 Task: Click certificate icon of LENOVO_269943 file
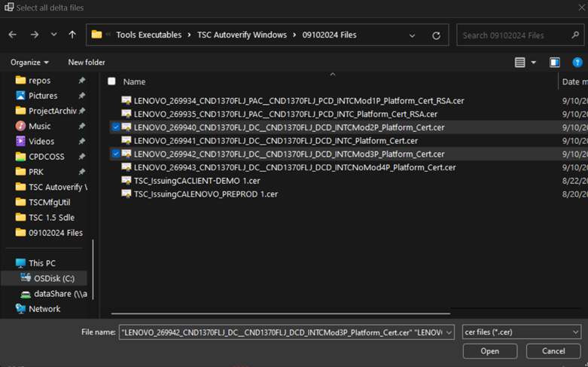126,167
